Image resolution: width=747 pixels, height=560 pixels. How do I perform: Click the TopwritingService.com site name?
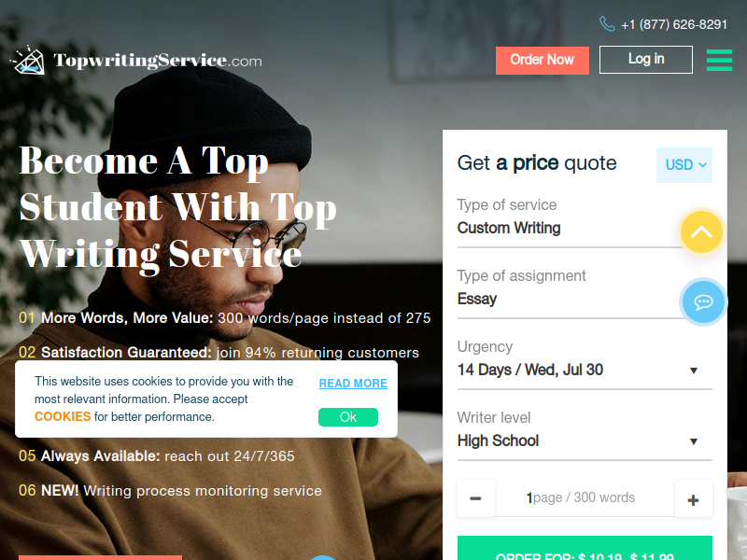(158, 61)
